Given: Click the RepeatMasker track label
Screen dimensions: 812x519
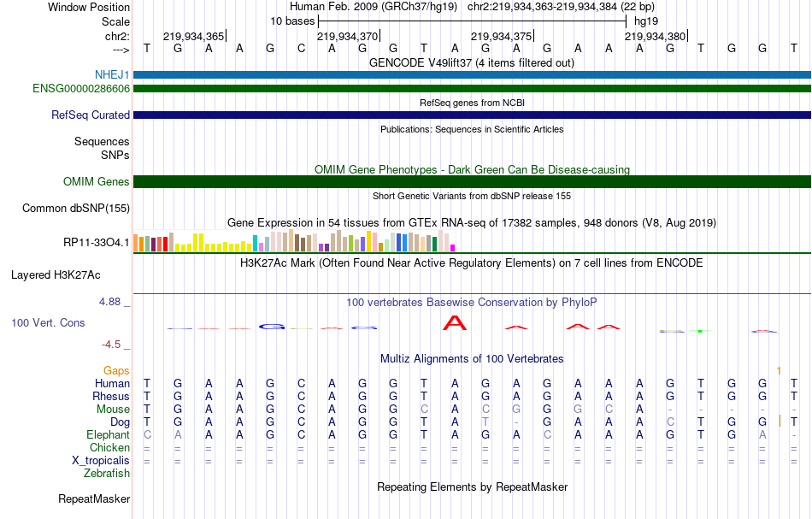Looking at the screenshot, I should (94, 498).
